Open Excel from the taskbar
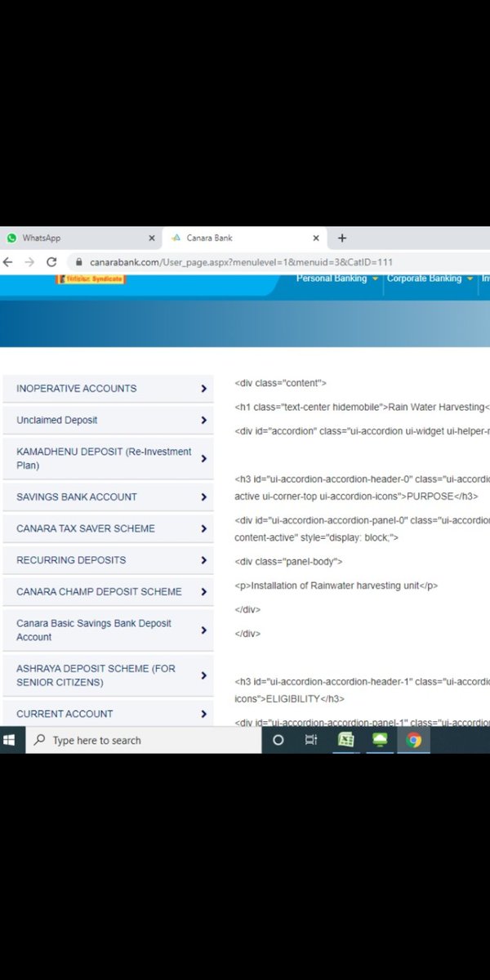 (345, 740)
